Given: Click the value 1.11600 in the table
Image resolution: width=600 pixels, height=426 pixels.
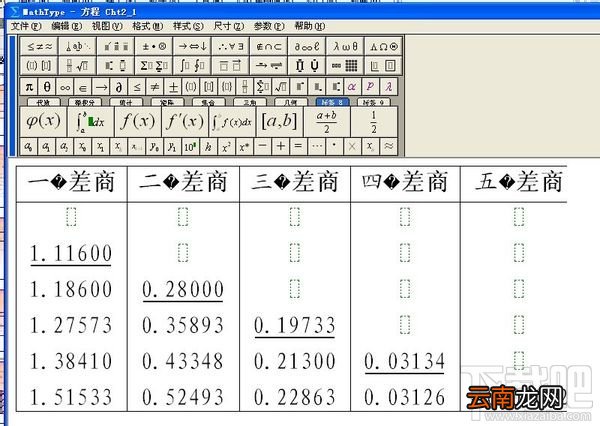Looking at the screenshot, I should pos(71,253).
